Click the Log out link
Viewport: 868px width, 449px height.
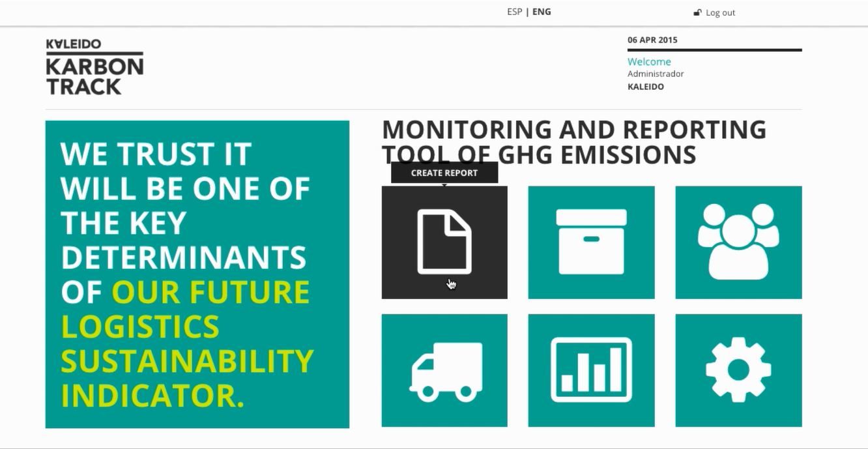[x=720, y=12]
